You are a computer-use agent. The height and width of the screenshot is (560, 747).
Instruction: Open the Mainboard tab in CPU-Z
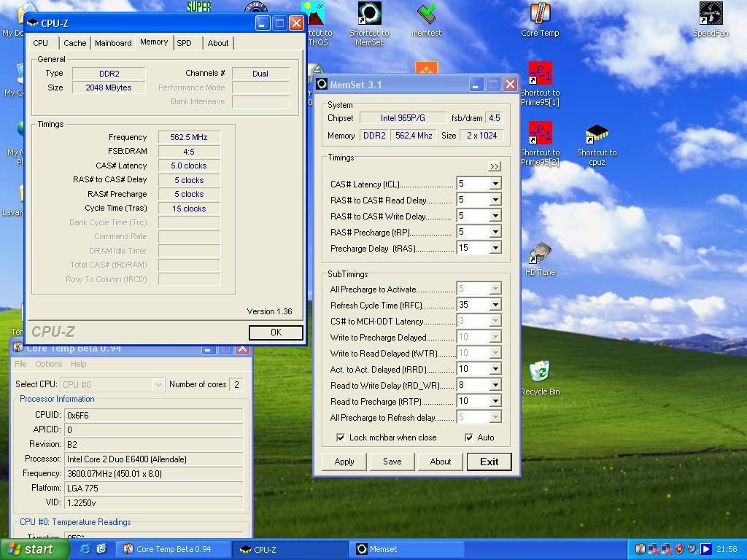(113, 43)
